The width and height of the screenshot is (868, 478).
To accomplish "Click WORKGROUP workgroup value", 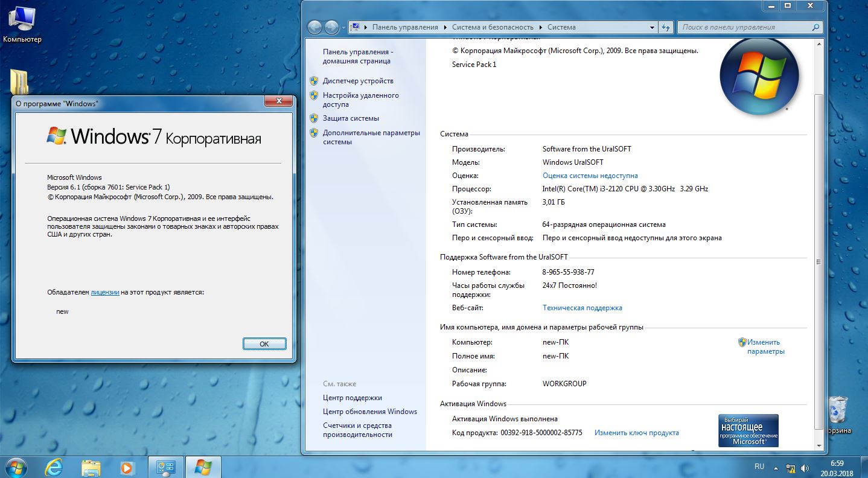I will [564, 384].
